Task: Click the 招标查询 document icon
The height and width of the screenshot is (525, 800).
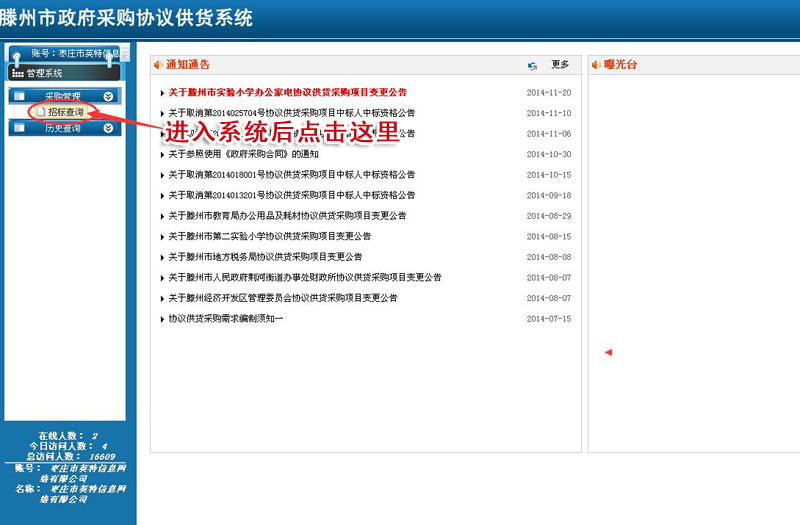Action: coord(41,112)
